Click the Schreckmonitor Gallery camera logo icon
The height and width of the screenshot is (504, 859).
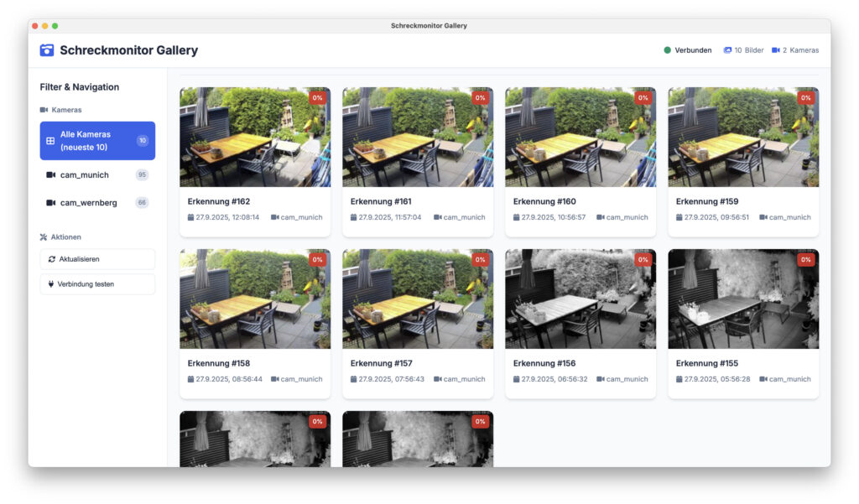(47, 50)
